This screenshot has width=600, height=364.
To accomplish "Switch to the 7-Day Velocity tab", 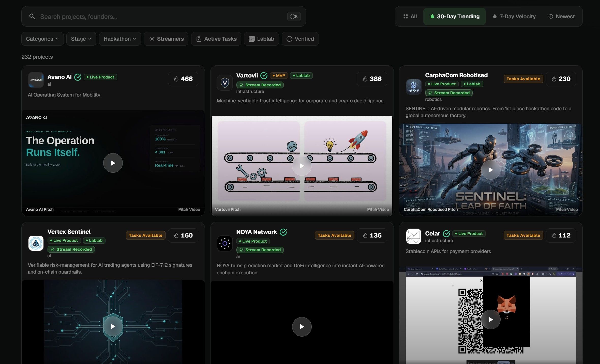I will pyautogui.click(x=514, y=17).
